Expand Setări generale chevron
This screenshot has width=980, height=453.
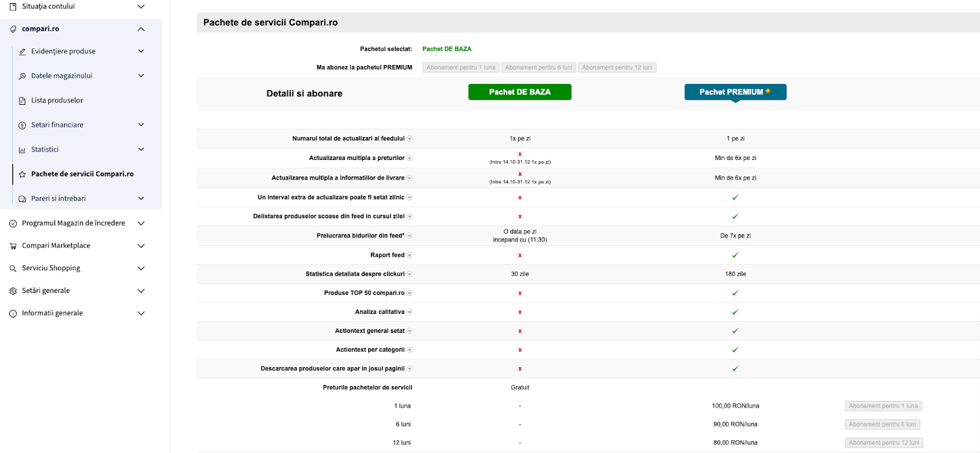point(141,291)
